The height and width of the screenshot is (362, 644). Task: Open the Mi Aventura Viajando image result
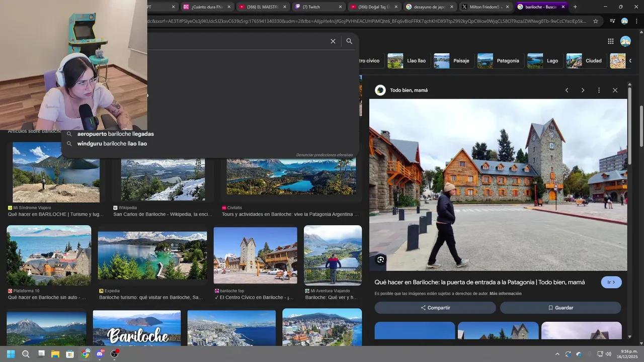tap(333, 255)
